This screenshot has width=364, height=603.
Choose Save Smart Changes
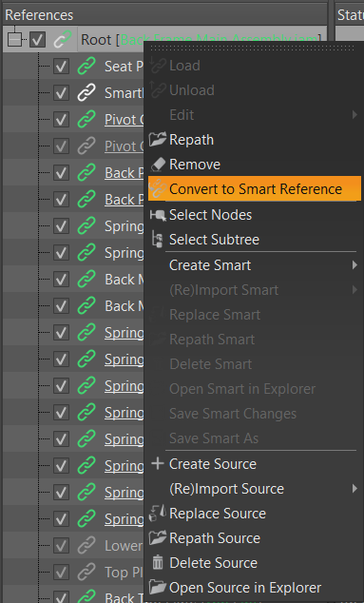255,414
